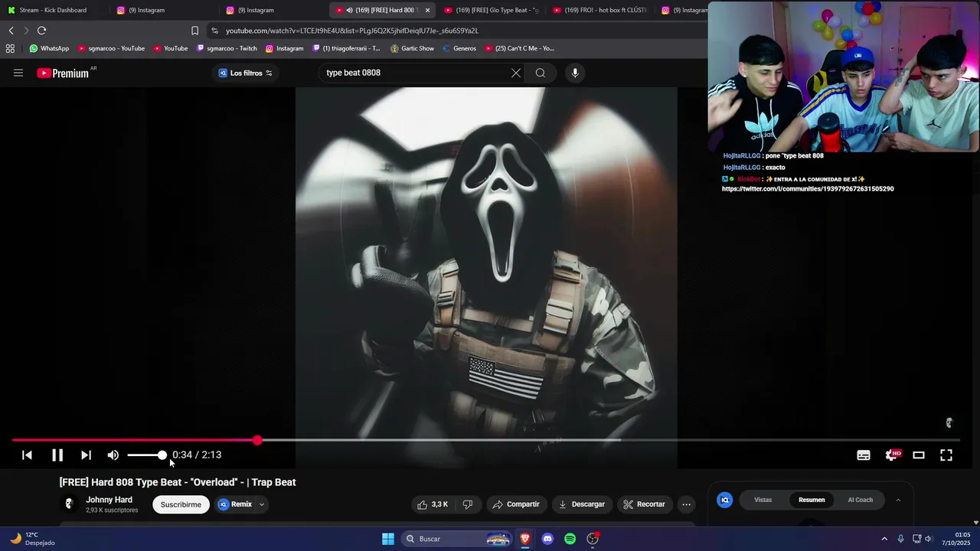Open the Twitter communities link in chat
Image resolution: width=980 pixels, height=551 pixels.
808,189
